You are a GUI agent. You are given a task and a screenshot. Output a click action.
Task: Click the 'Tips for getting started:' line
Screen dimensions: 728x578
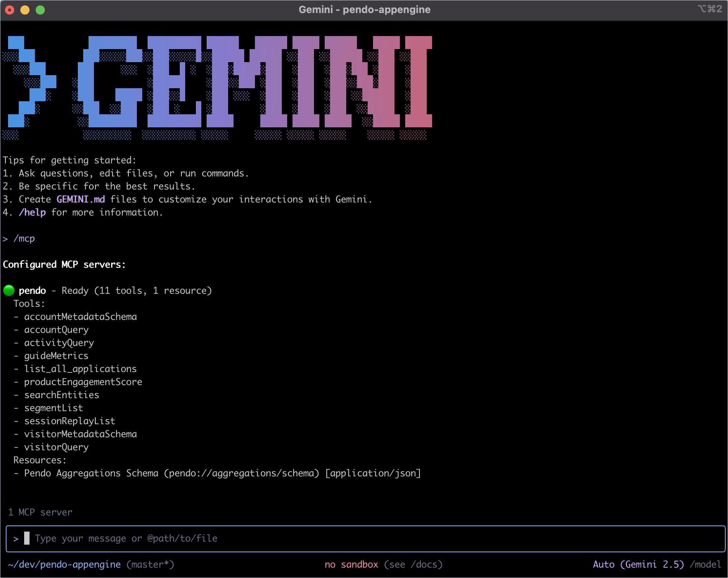click(x=69, y=160)
